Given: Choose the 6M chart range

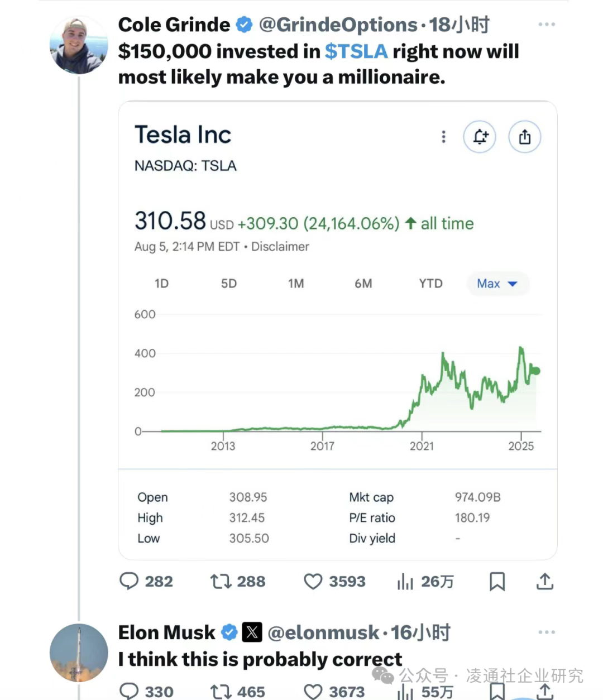Looking at the screenshot, I should (x=363, y=284).
